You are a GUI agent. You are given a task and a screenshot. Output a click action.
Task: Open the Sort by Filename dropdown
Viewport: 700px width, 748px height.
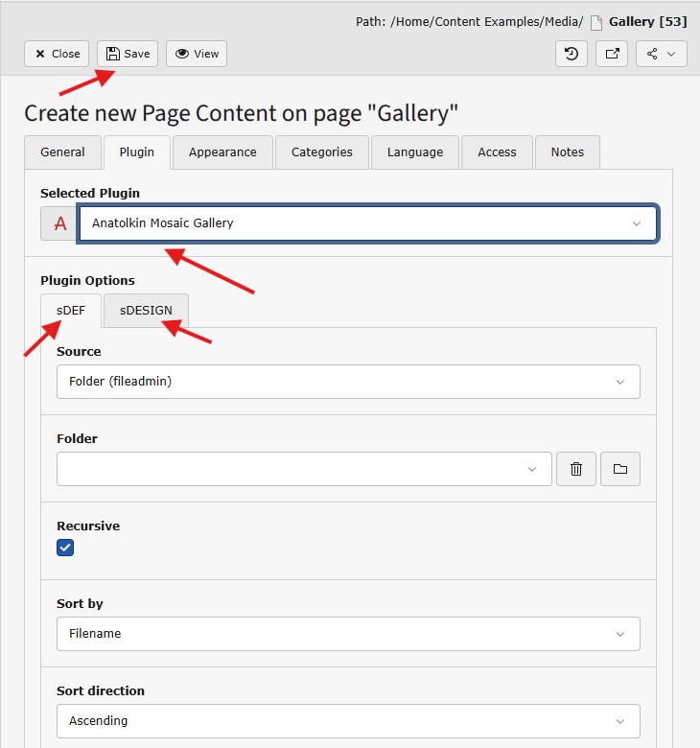click(348, 634)
